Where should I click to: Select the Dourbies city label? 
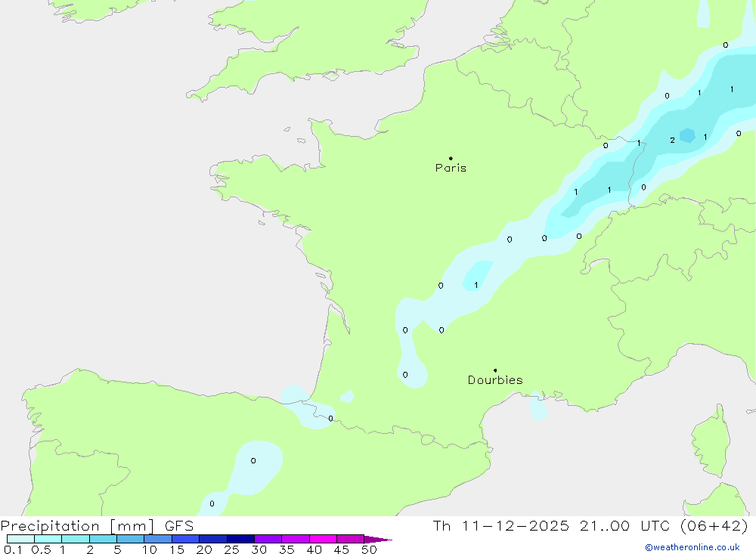[x=495, y=380]
